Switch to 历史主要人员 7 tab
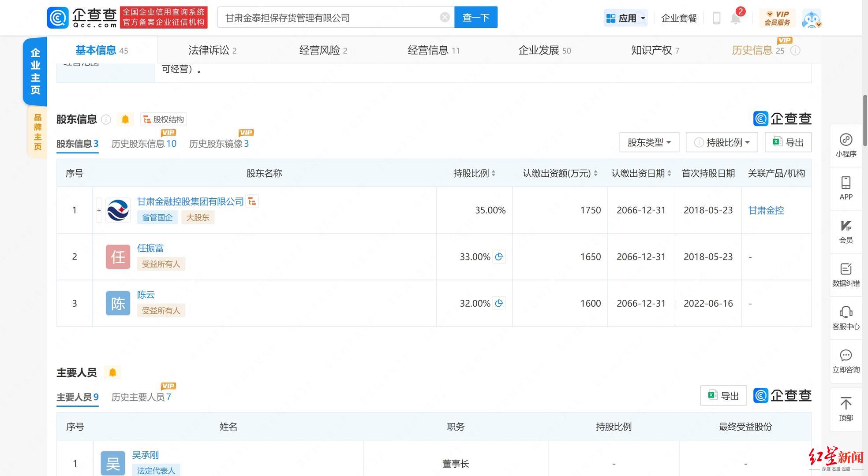The width and height of the screenshot is (868, 476). pos(142,397)
